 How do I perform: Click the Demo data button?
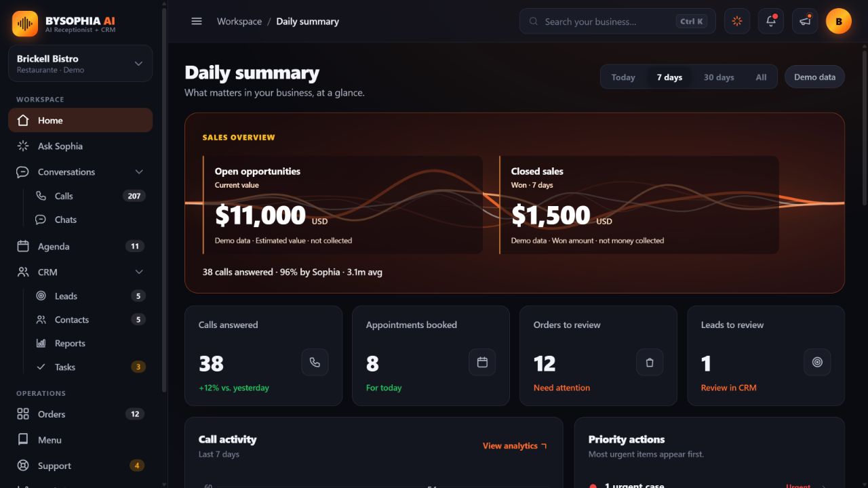coord(814,77)
